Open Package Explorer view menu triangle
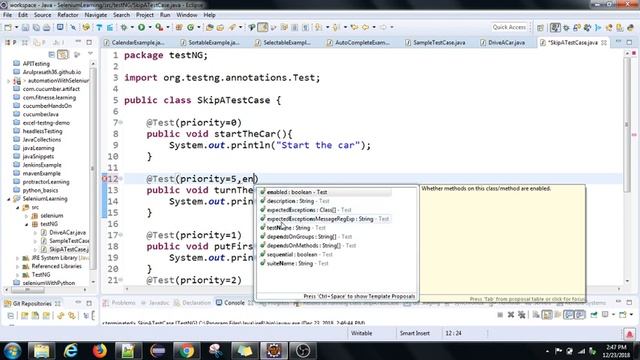The image size is (640, 360). click(x=90, y=54)
